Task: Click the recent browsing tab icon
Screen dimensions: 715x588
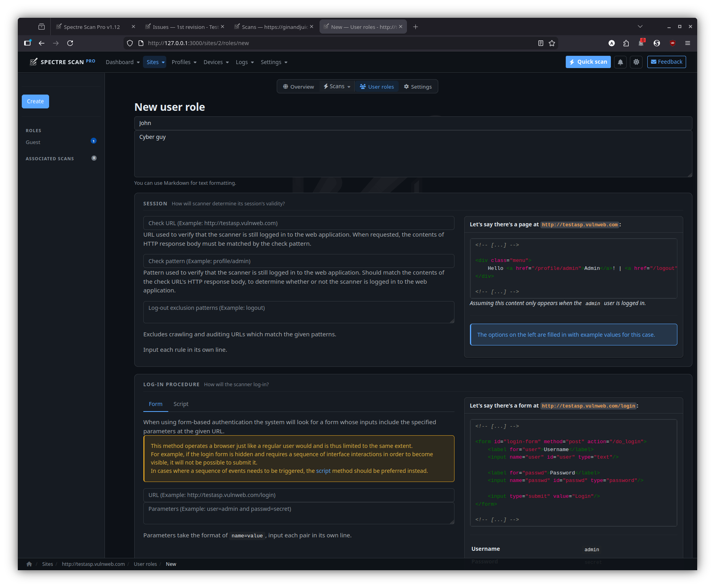Action: (x=42, y=27)
